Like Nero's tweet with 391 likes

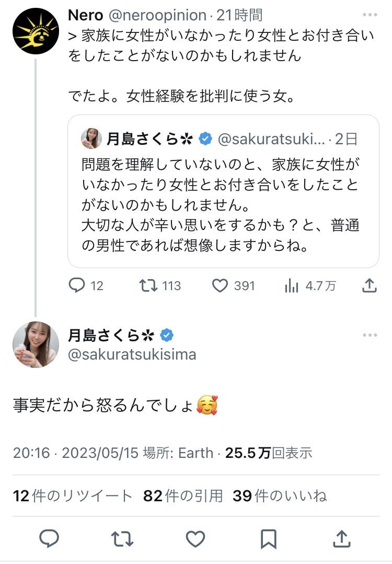[x=220, y=285]
